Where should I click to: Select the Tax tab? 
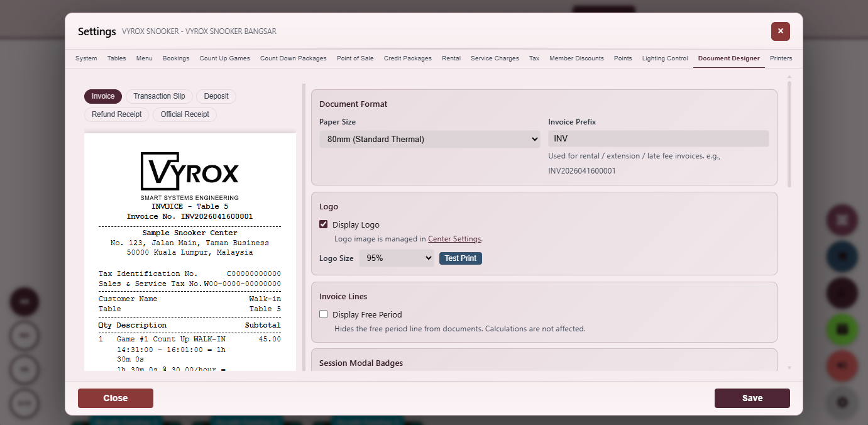(x=534, y=58)
